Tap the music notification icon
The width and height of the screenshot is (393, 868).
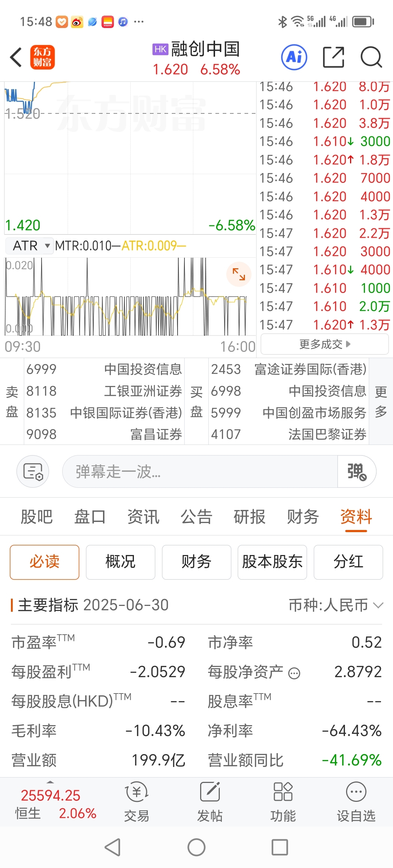[x=123, y=22]
